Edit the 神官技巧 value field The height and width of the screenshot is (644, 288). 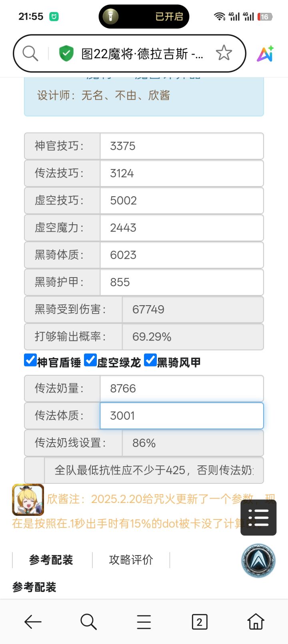coord(182,146)
